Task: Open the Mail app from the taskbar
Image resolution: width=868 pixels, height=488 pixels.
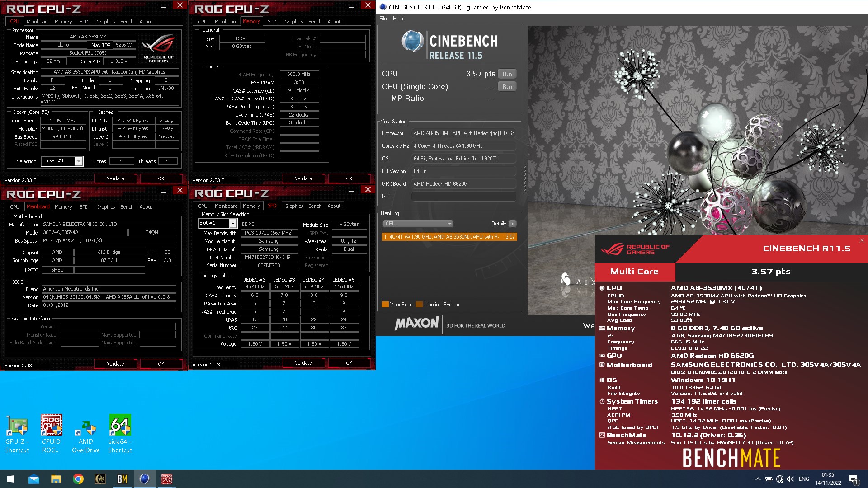Action: pos(34,479)
